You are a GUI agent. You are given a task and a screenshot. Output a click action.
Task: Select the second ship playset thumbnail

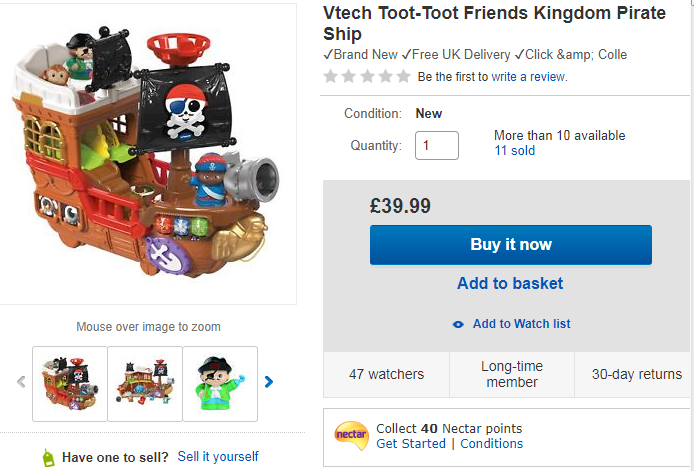tap(145, 383)
